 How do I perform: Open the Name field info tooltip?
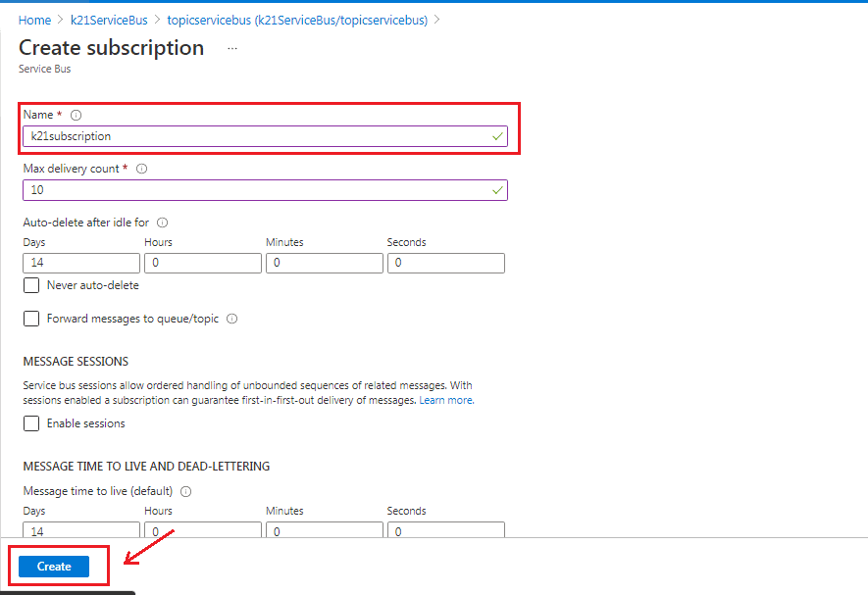pyautogui.click(x=77, y=114)
